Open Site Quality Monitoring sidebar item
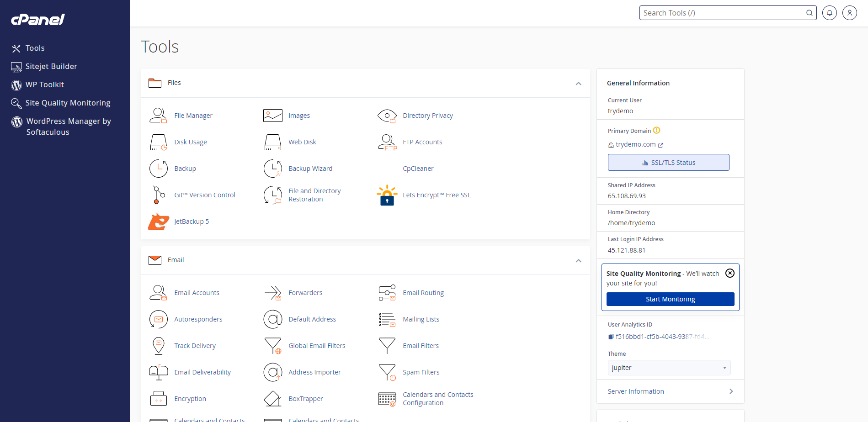Viewport: 868px width, 422px height. coord(61,103)
